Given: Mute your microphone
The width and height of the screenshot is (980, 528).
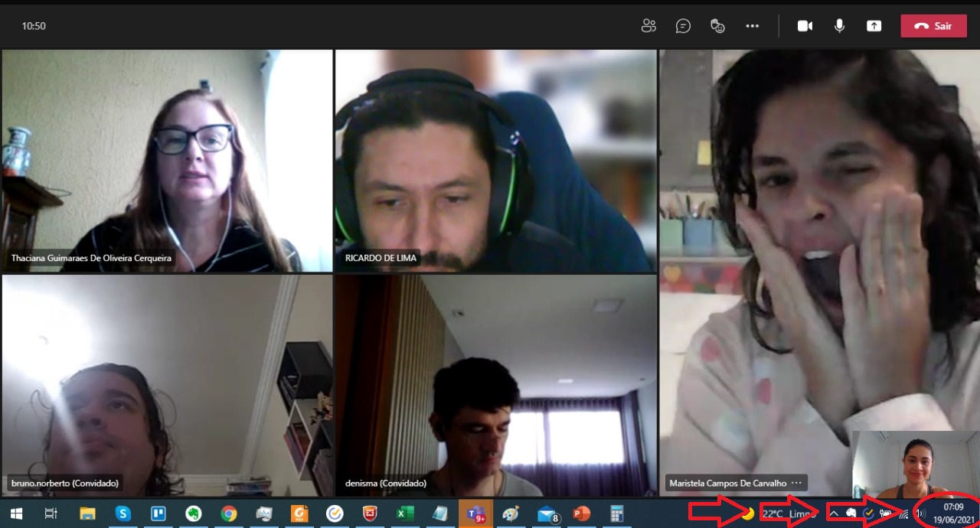Looking at the screenshot, I should 839,25.
